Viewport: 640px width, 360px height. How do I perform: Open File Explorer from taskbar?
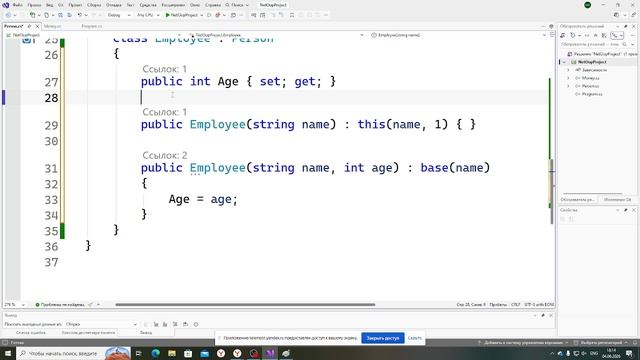click(x=172, y=353)
